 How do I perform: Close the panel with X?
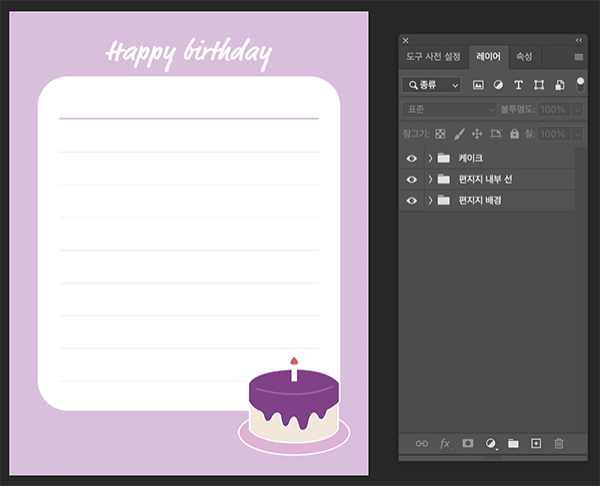click(x=406, y=41)
